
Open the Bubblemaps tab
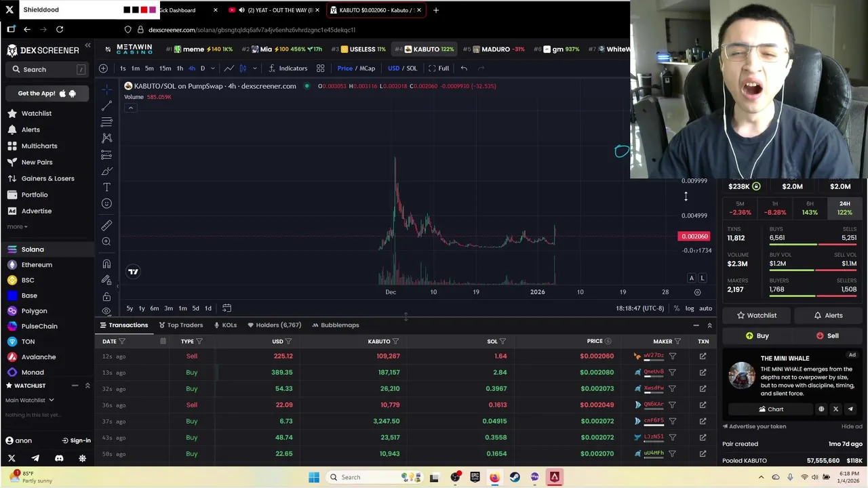point(336,325)
